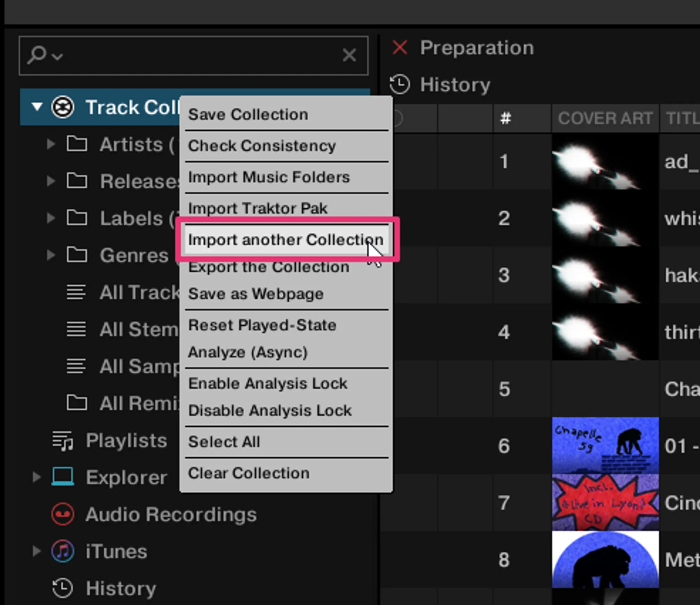This screenshot has height=605, width=700.
Task: Click Enable Analysis Lock menu item
Action: (x=268, y=384)
